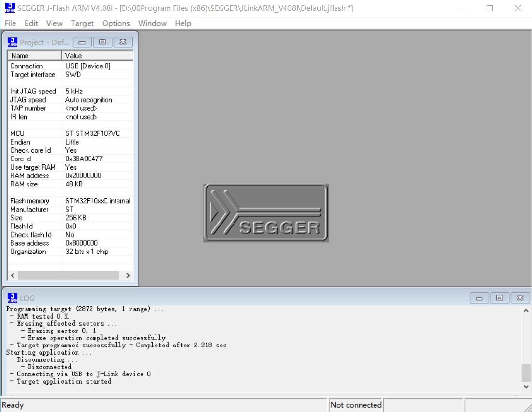Click the Project panel left scroll arrow

tap(13, 275)
